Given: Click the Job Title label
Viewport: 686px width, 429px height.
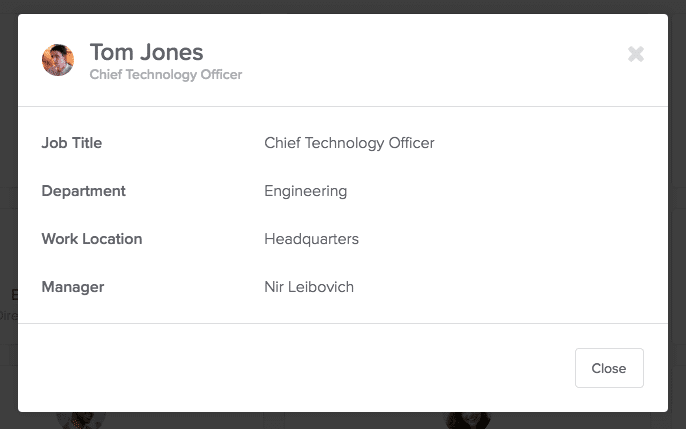Looking at the screenshot, I should [72, 143].
